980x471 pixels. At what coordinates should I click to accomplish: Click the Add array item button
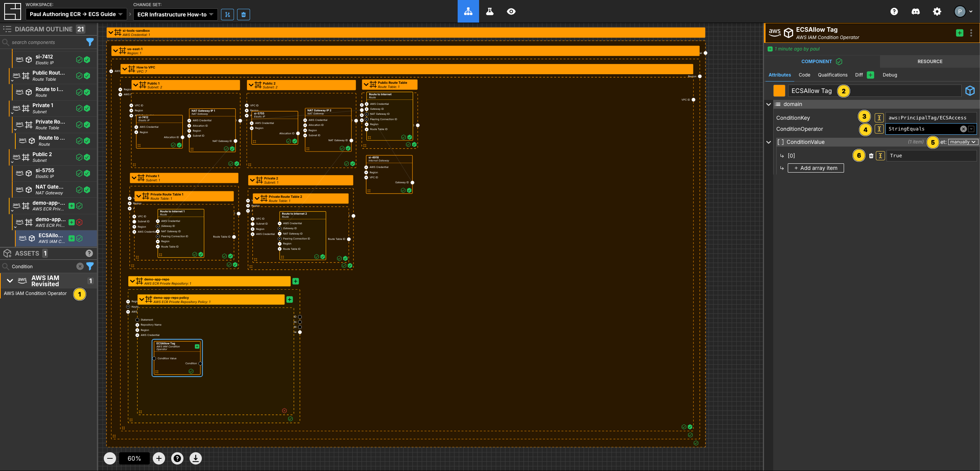click(815, 168)
